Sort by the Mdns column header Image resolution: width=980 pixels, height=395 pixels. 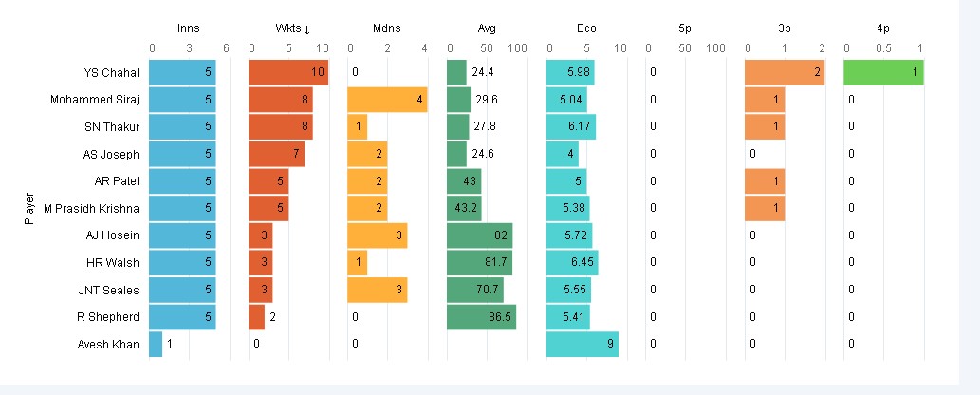point(386,28)
